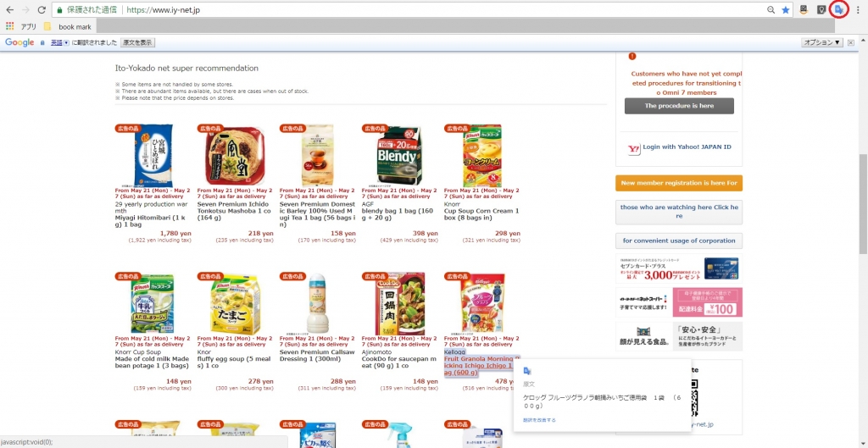Screen dimensions: 868x448
Task: Close the Google translate bar
Action: [x=851, y=42]
